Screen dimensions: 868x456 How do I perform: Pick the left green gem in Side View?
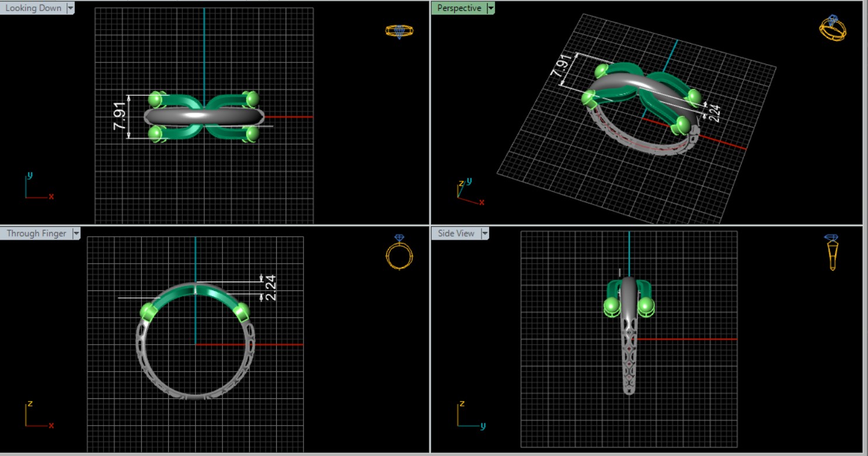point(611,306)
